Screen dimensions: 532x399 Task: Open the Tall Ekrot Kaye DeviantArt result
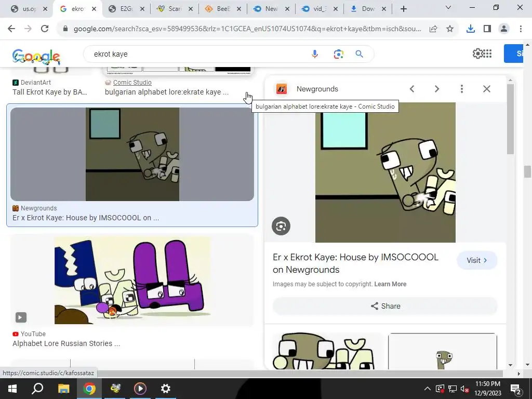50,92
